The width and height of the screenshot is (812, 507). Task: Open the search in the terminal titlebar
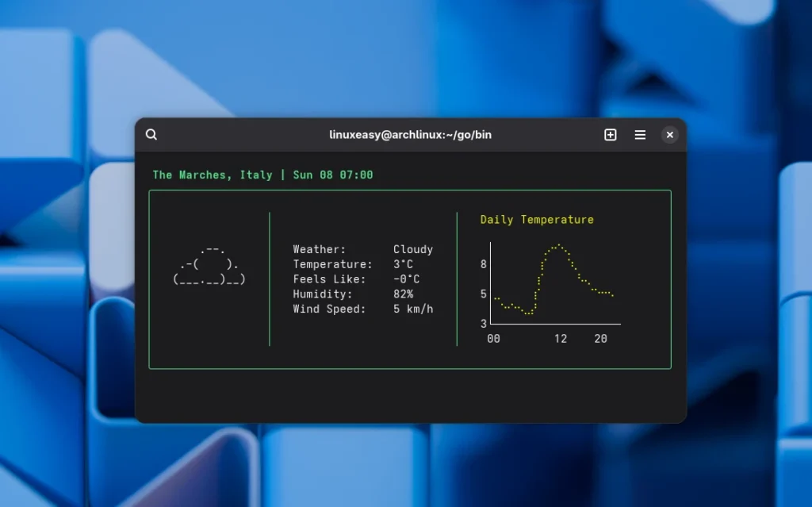pos(151,134)
